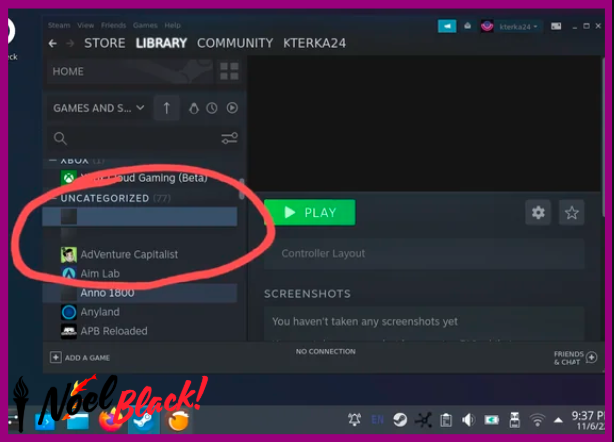Click the Add a Game plus icon
Screen dimensions: 614x442
[56, 357]
